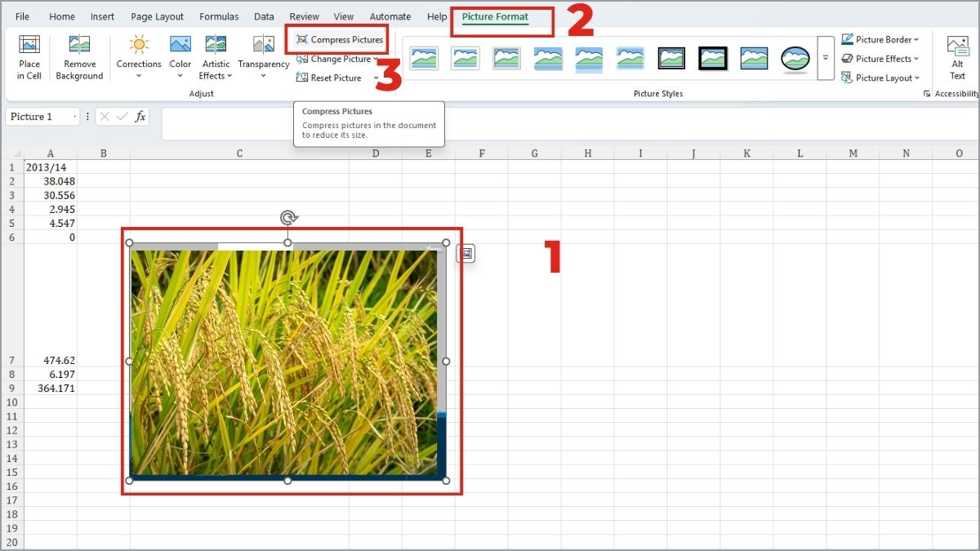
Task: Select column C header
Action: point(239,153)
